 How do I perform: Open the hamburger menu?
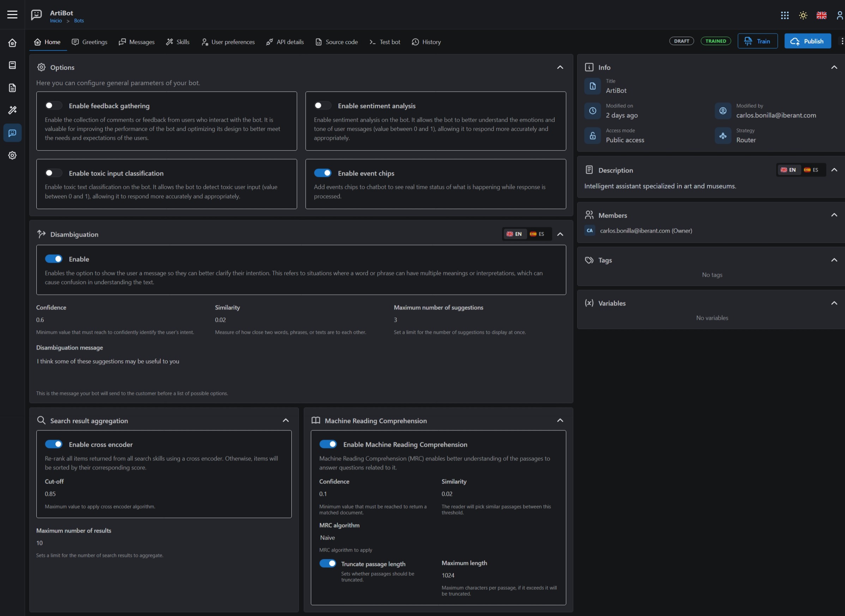click(12, 14)
